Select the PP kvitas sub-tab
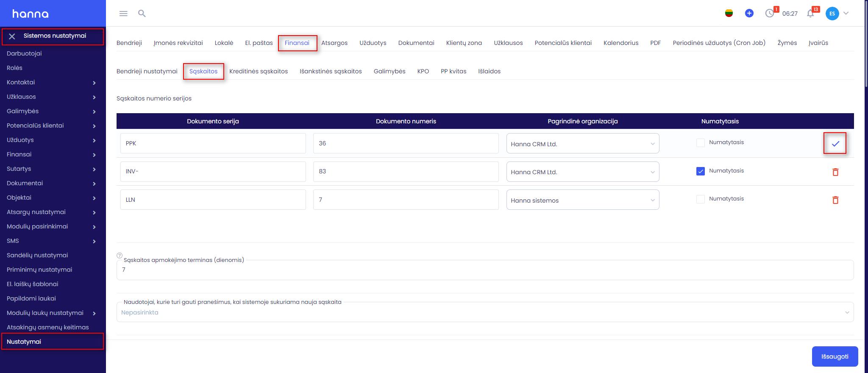The width and height of the screenshot is (868, 373). [453, 71]
